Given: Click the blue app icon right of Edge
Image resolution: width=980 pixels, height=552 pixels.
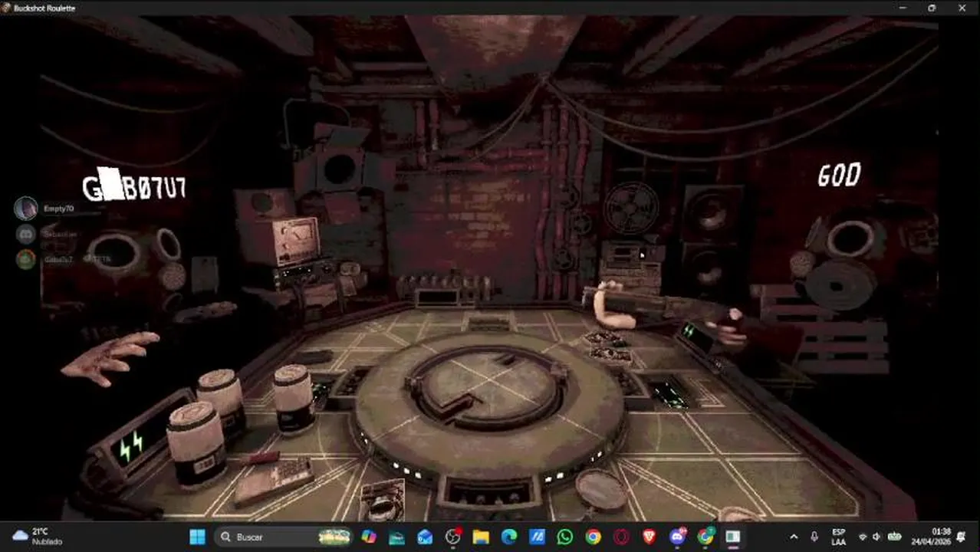Looking at the screenshot, I should (537, 537).
